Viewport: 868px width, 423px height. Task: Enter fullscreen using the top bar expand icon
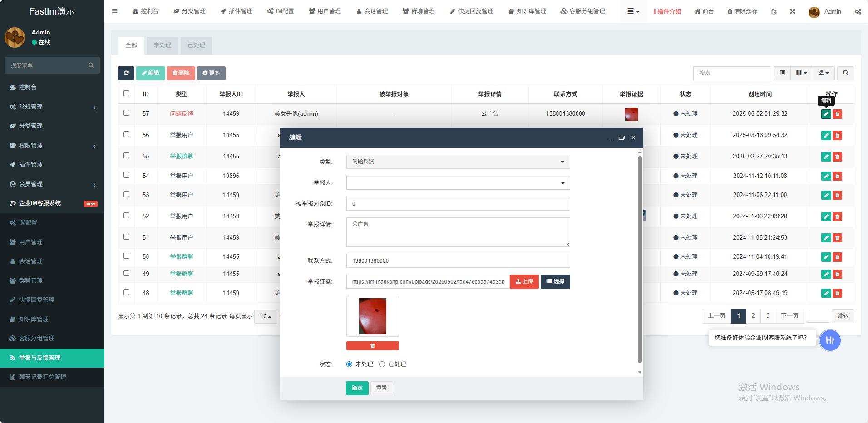(792, 11)
